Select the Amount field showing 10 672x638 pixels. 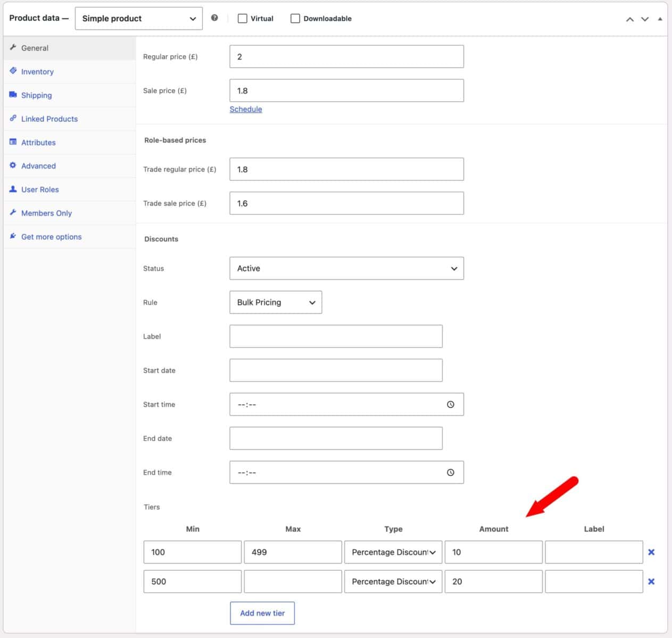[494, 552]
